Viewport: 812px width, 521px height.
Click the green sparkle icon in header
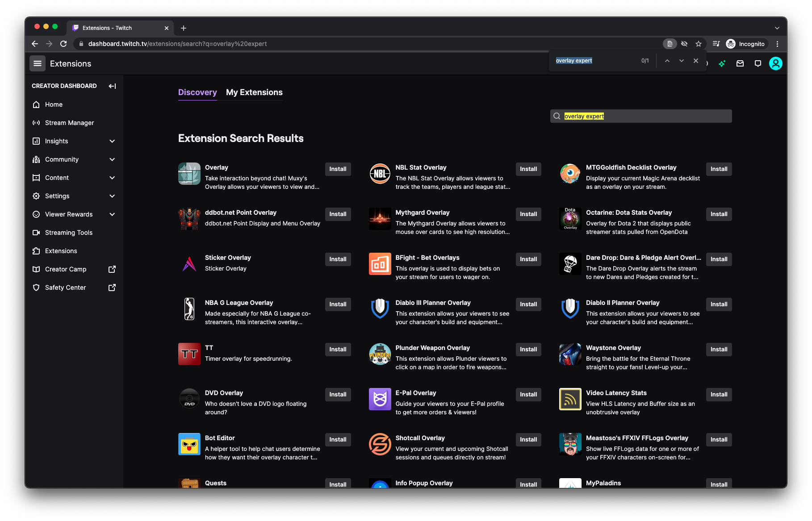[x=722, y=63]
